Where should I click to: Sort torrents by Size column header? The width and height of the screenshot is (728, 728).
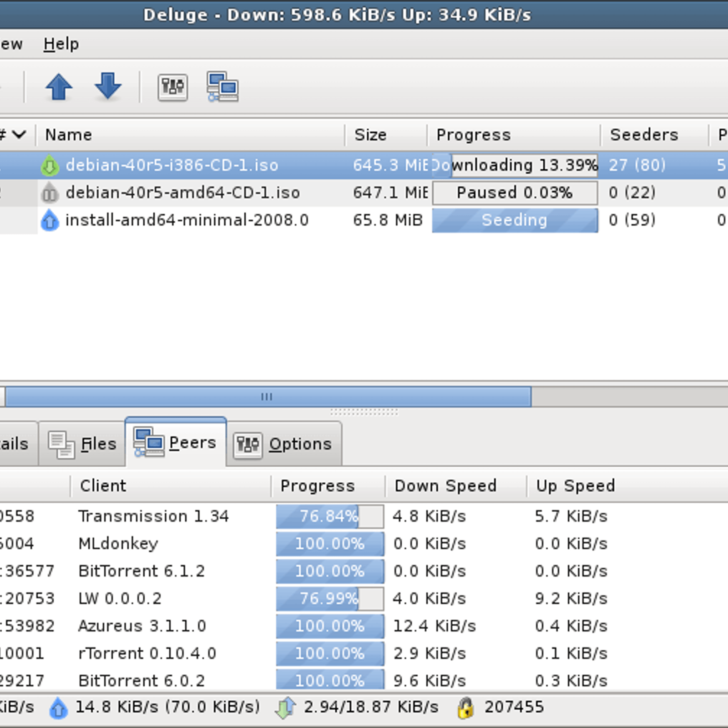(386, 135)
